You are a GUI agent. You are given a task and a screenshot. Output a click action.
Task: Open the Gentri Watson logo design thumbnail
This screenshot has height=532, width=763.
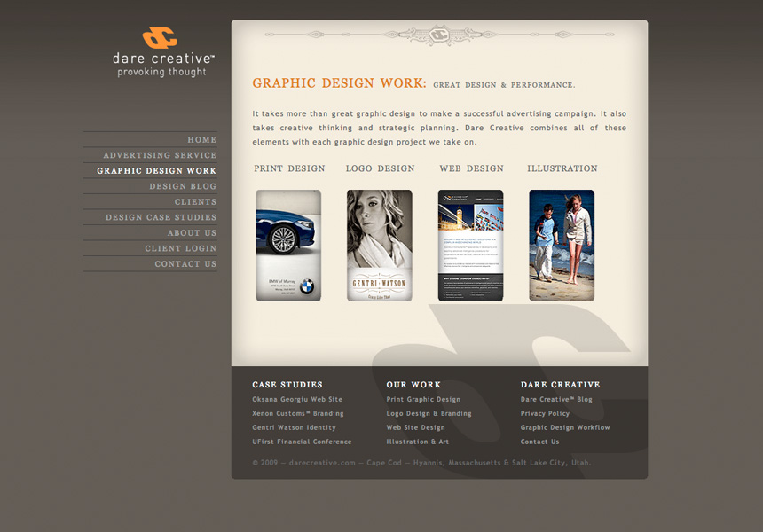click(379, 246)
